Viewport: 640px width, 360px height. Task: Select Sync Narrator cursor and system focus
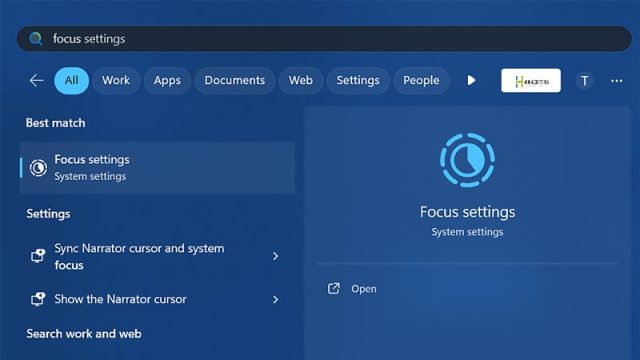pyautogui.click(x=157, y=256)
